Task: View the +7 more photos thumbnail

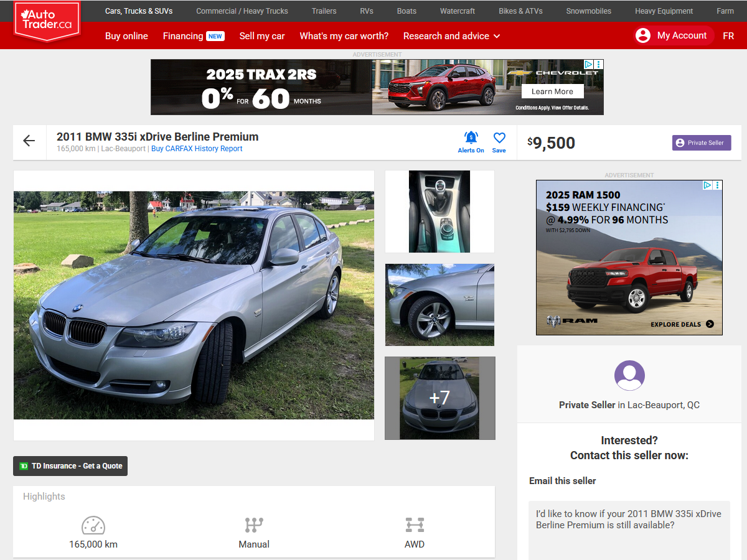Action: (x=439, y=398)
